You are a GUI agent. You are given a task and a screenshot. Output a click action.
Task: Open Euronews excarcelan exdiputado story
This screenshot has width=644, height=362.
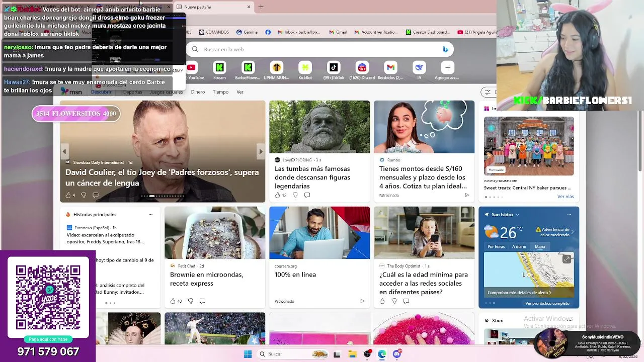pos(105,238)
